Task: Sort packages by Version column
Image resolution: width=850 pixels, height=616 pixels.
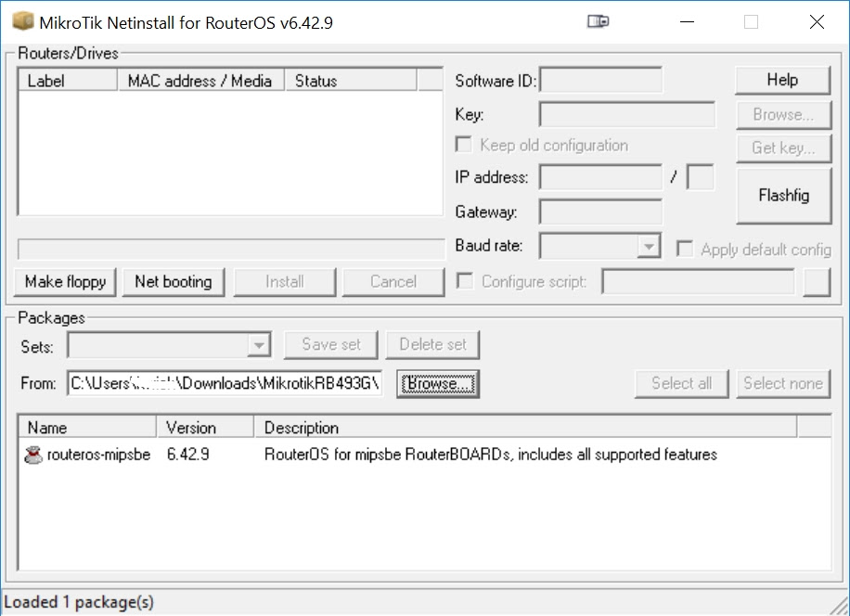Action: pyautogui.click(x=205, y=428)
